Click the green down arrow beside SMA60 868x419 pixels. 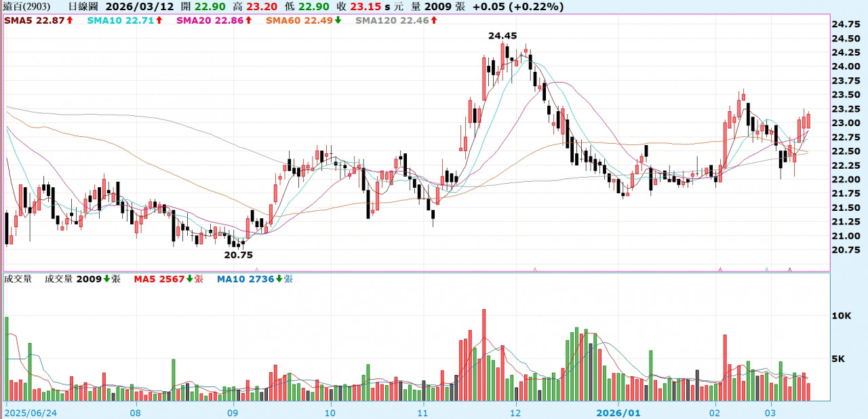tap(338, 20)
